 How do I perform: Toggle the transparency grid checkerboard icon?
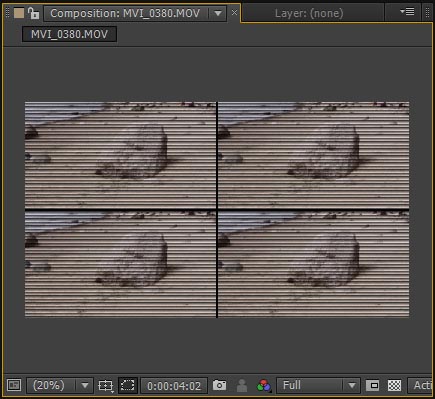click(x=394, y=386)
